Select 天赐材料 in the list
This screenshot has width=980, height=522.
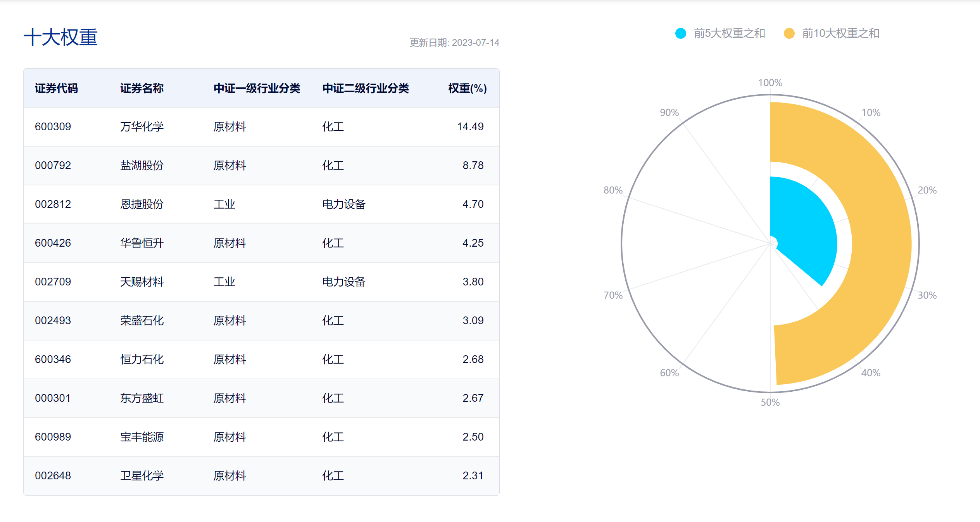pyautogui.click(x=142, y=282)
